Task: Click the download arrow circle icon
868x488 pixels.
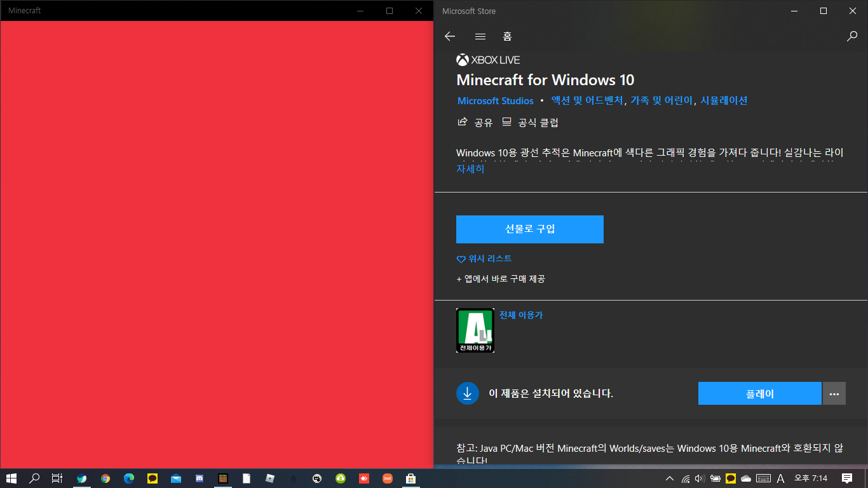Action: coord(468,393)
